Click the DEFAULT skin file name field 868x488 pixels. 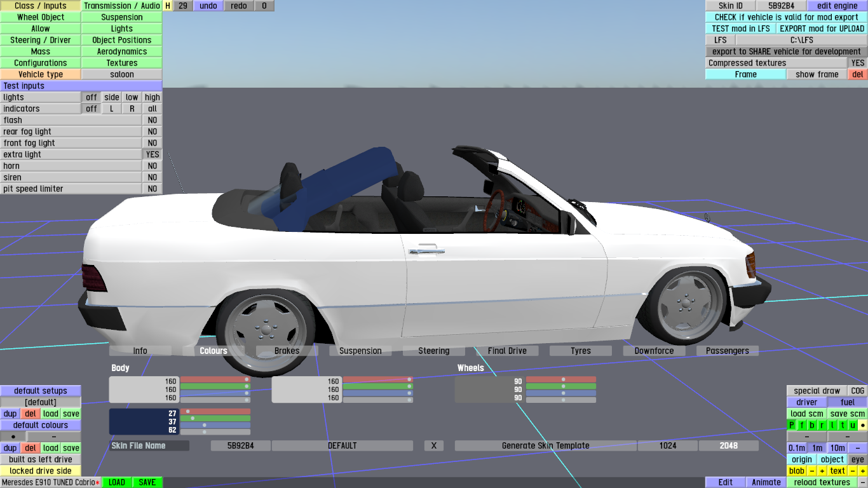(342, 445)
